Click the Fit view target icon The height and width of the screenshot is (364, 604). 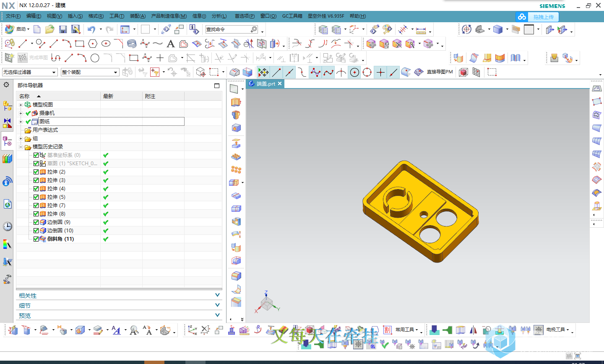(x=466, y=29)
